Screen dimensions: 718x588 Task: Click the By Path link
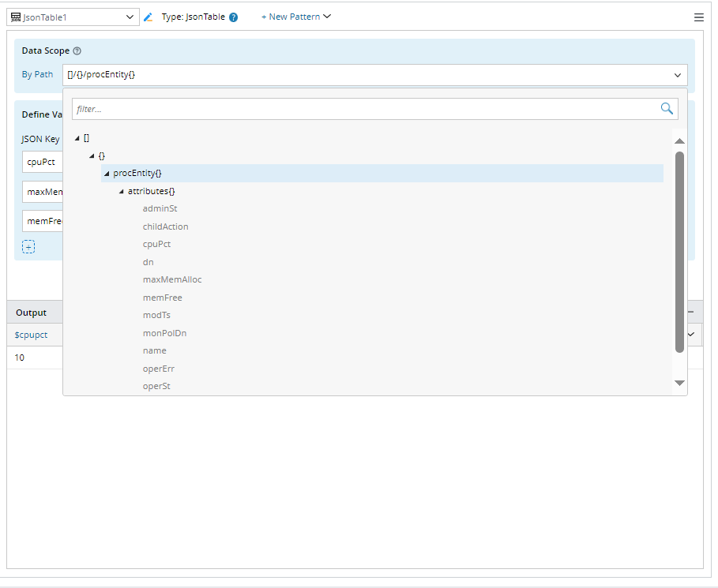pos(38,75)
